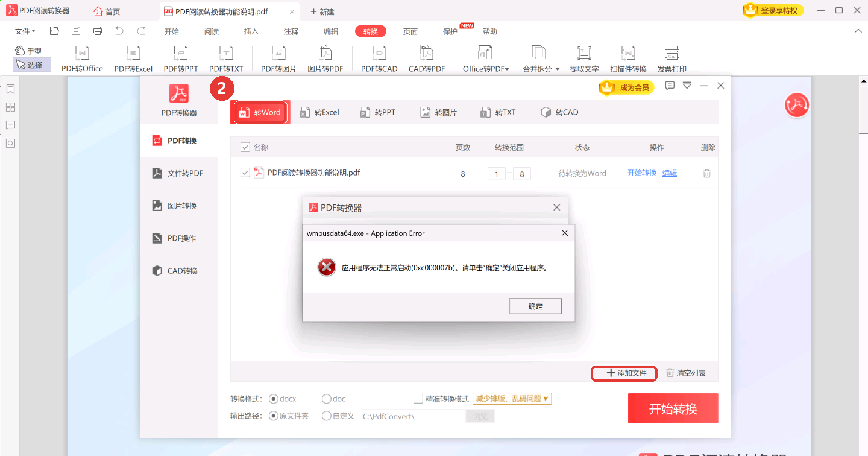The height and width of the screenshot is (456, 868).
Task: Open the 提取文字 text extraction tool
Action: point(584,59)
